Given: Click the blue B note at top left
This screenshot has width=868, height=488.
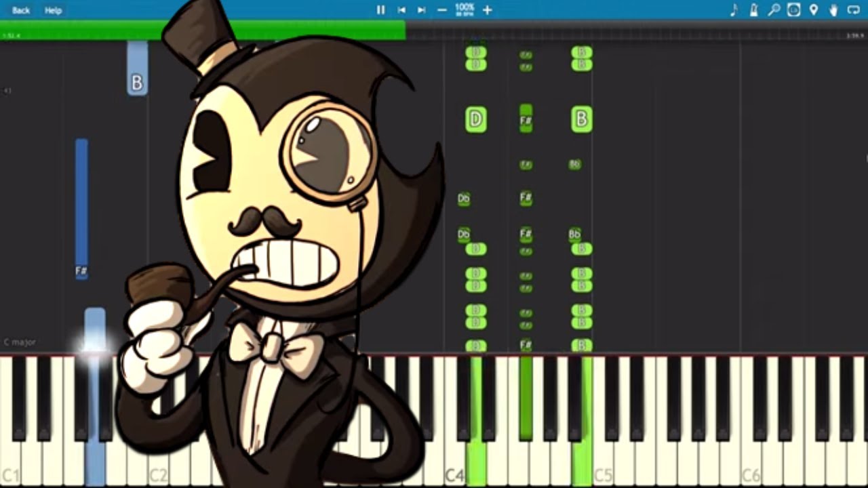Looking at the screenshot, I should 137,68.
